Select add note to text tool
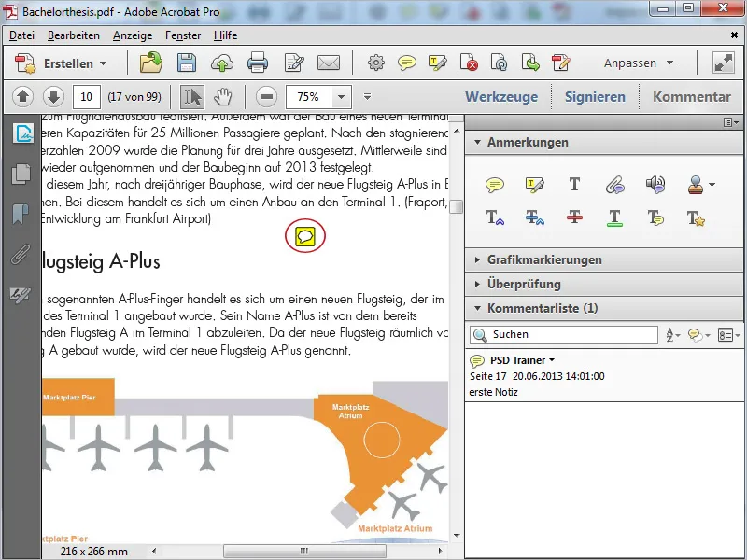 coord(655,217)
